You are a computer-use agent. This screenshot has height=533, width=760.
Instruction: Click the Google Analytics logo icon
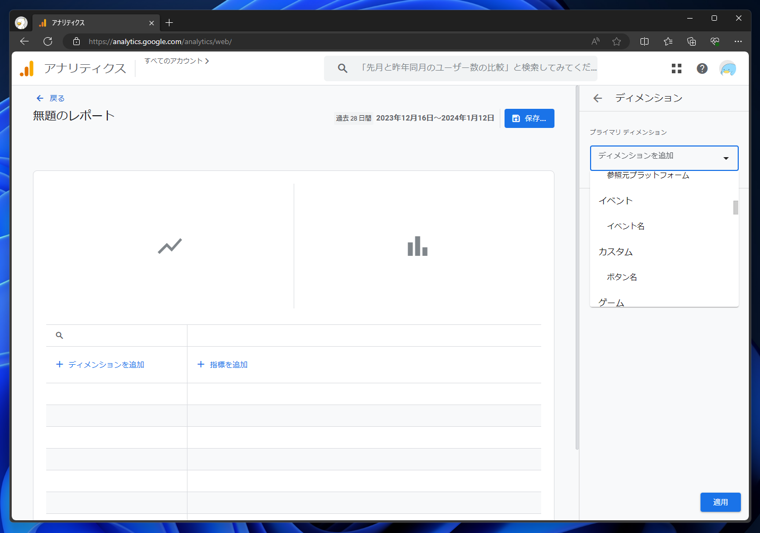(27, 68)
